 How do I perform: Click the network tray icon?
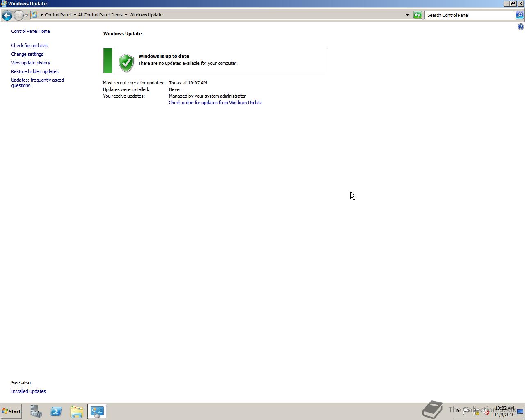point(476,412)
